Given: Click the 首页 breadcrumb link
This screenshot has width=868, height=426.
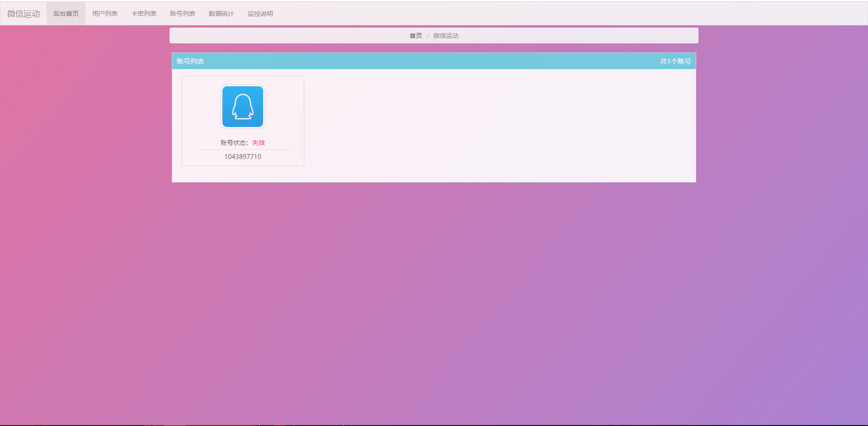Looking at the screenshot, I should pyautogui.click(x=416, y=36).
